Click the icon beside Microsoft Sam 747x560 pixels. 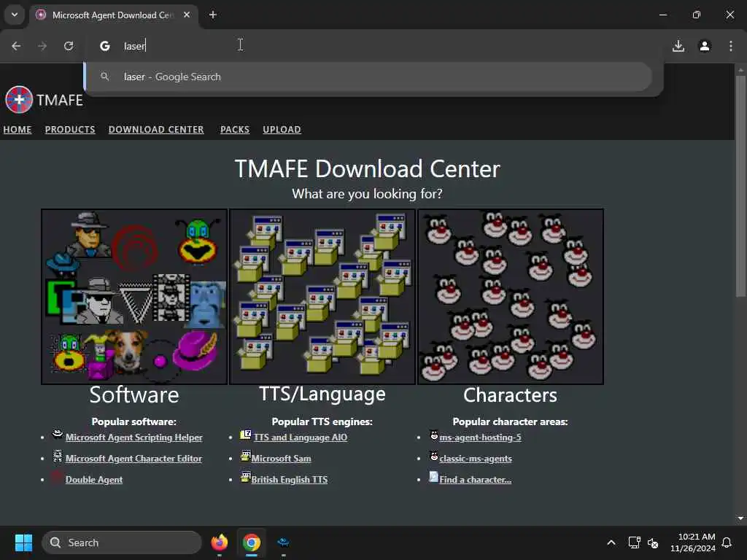point(245,456)
